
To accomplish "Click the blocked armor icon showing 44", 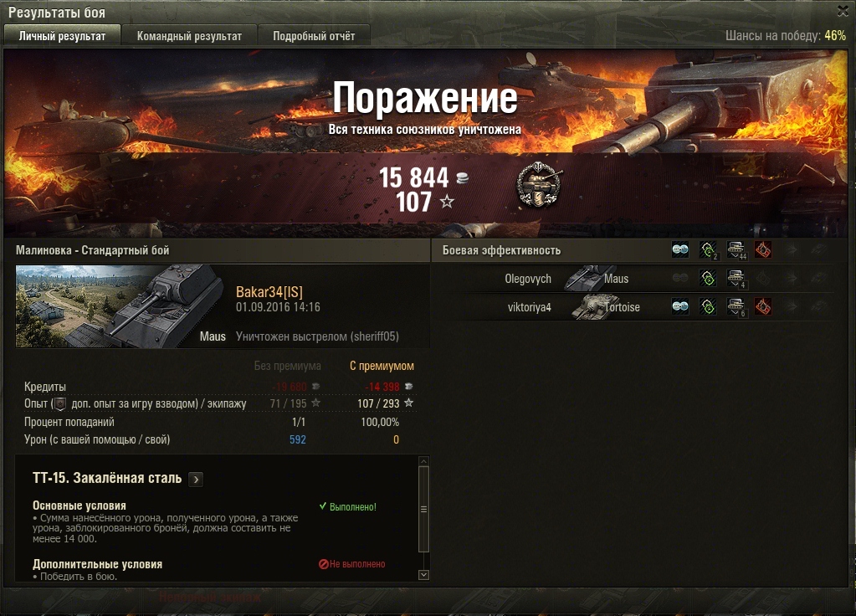I will coord(736,250).
